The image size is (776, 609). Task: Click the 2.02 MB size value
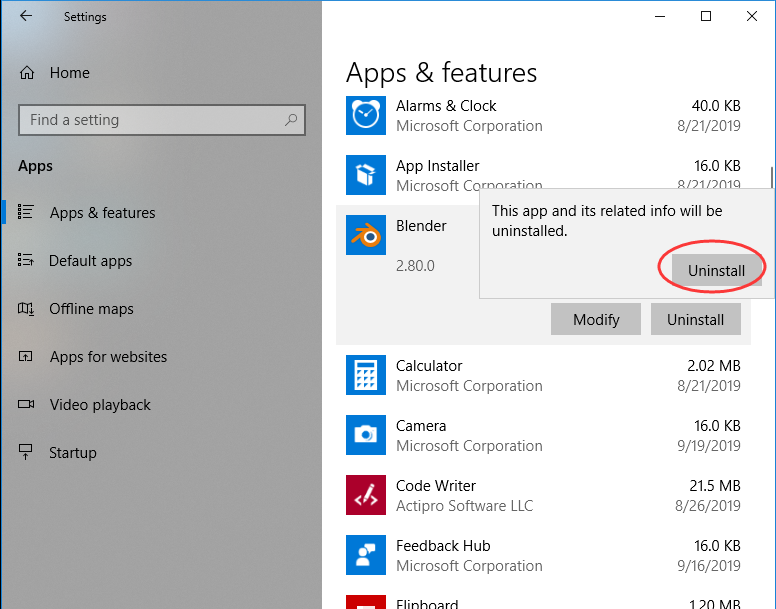click(x=714, y=366)
